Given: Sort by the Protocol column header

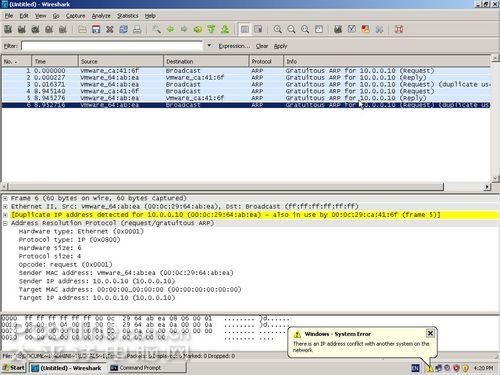Looking at the screenshot, I should click(x=266, y=61).
